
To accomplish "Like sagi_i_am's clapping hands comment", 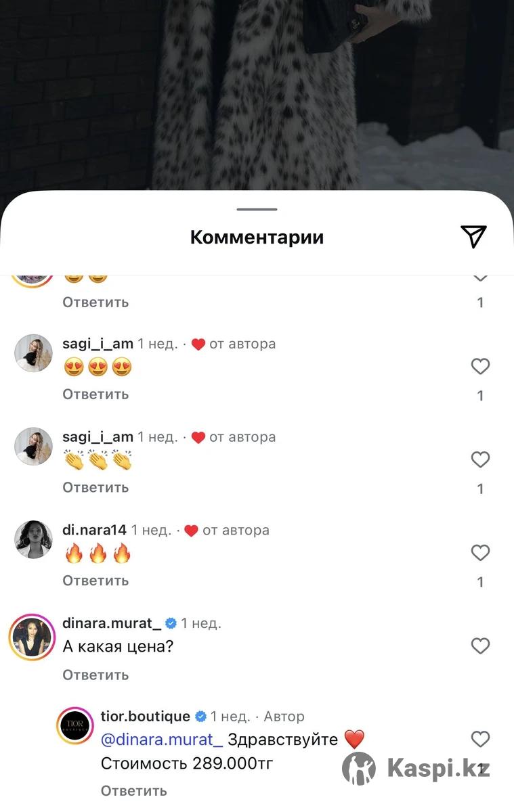I will click(480, 460).
